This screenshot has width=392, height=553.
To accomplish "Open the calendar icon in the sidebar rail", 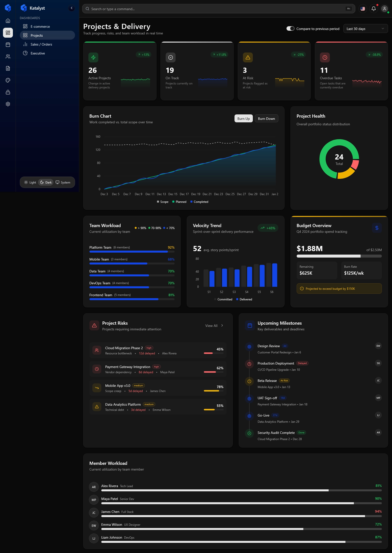I will point(8,45).
